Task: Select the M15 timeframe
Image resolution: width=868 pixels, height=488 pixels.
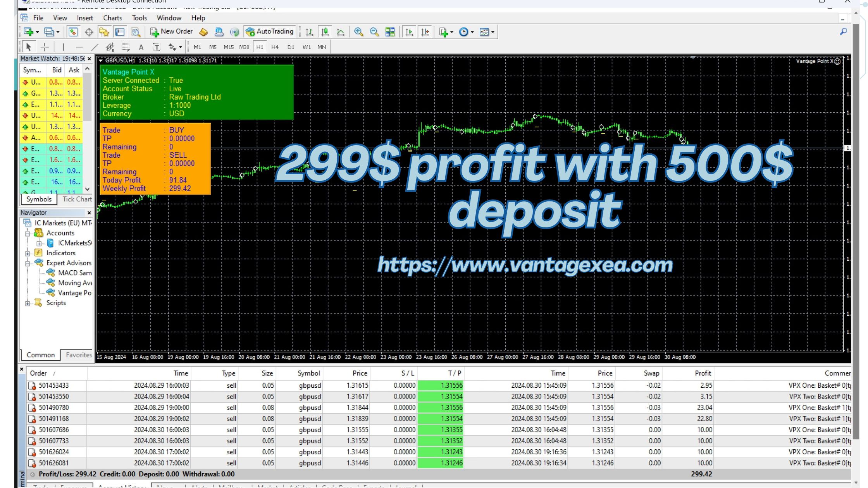Action: (228, 47)
